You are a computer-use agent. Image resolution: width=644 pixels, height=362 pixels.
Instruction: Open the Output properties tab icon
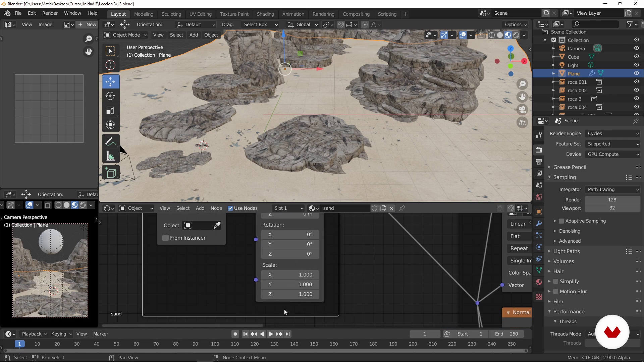(x=539, y=162)
